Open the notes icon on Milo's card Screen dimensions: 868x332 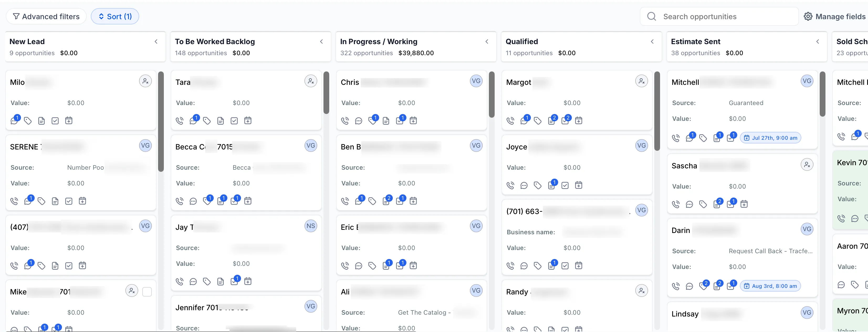[x=41, y=121]
